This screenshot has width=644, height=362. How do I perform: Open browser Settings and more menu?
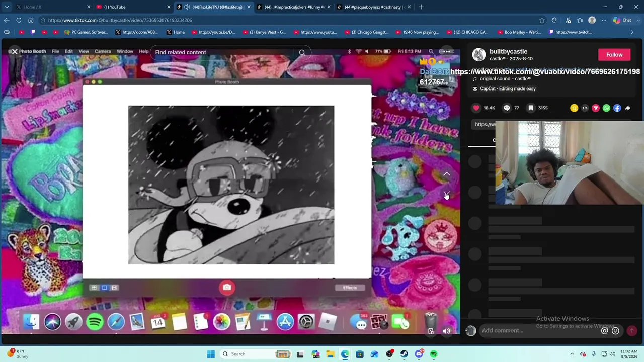[x=604, y=20]
